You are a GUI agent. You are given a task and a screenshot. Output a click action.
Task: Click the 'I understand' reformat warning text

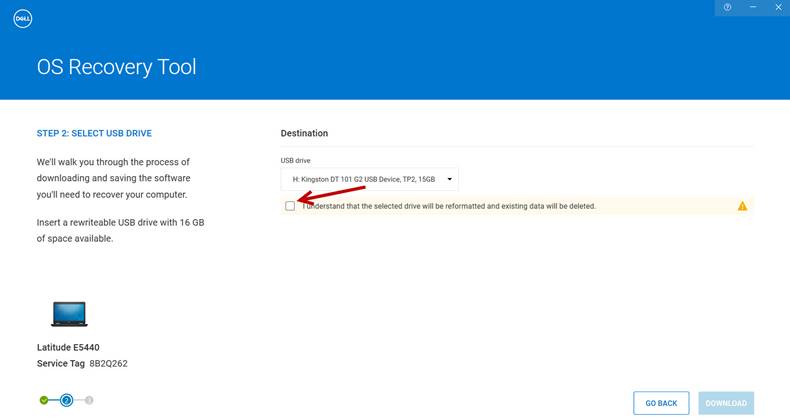click(x=450, y=206)
